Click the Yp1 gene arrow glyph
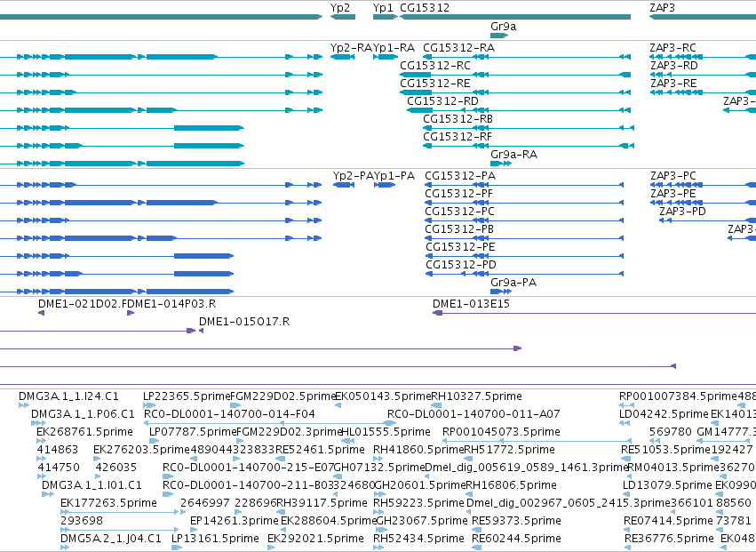Image resolution: width=756 pixels, height=552 pixels. point(386,17)
